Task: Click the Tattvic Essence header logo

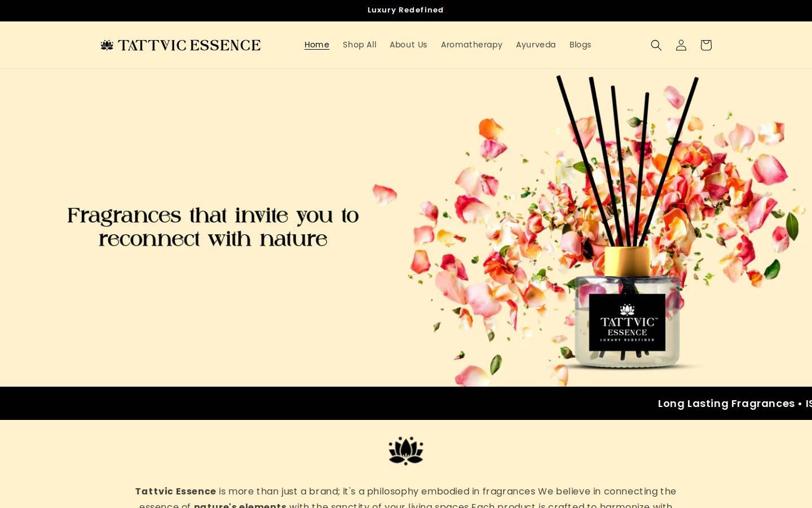Action: coord(180,45)
